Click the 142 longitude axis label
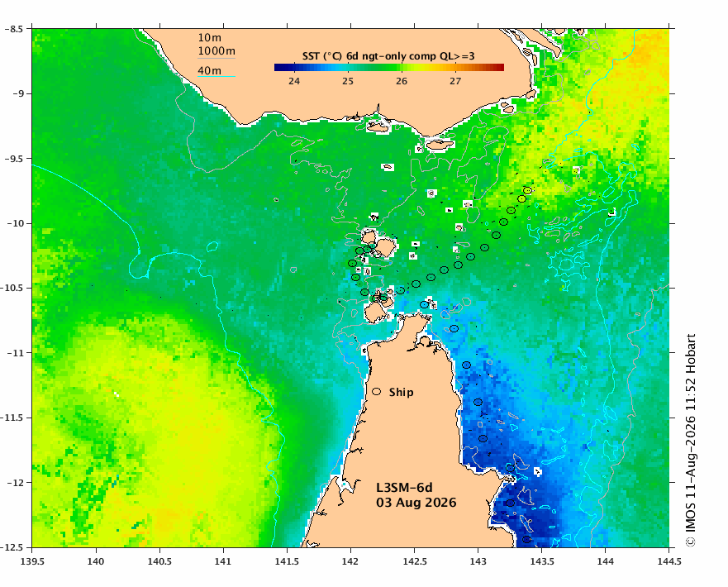The width and height of the screenshot is (728, 587). pyautogui.click(x=350, y=561)
